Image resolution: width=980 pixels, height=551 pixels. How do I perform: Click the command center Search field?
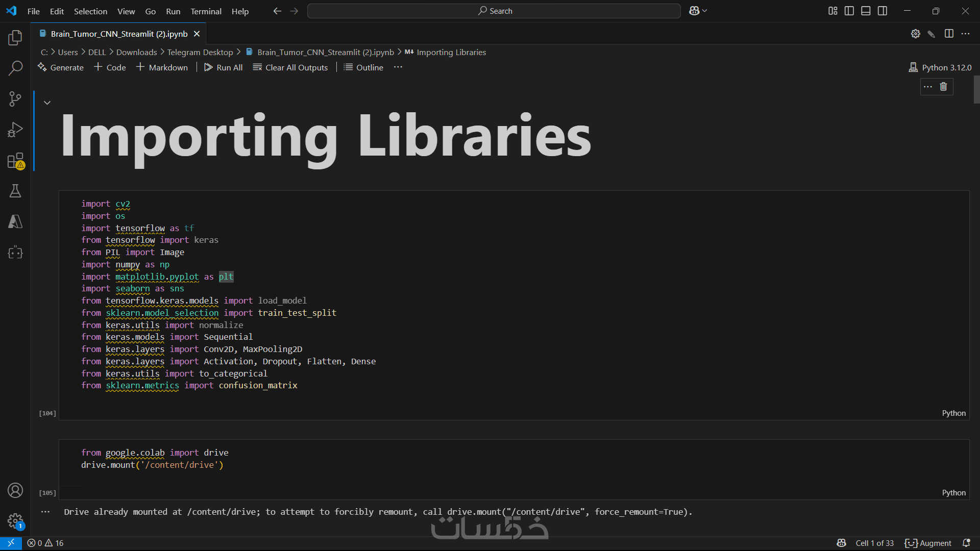click(494, 11)
